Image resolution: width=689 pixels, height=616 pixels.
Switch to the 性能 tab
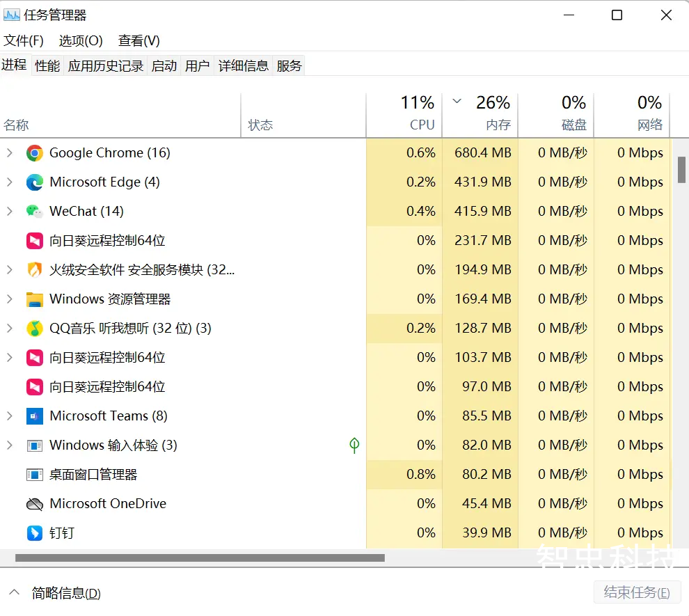[x=47, y=66]
